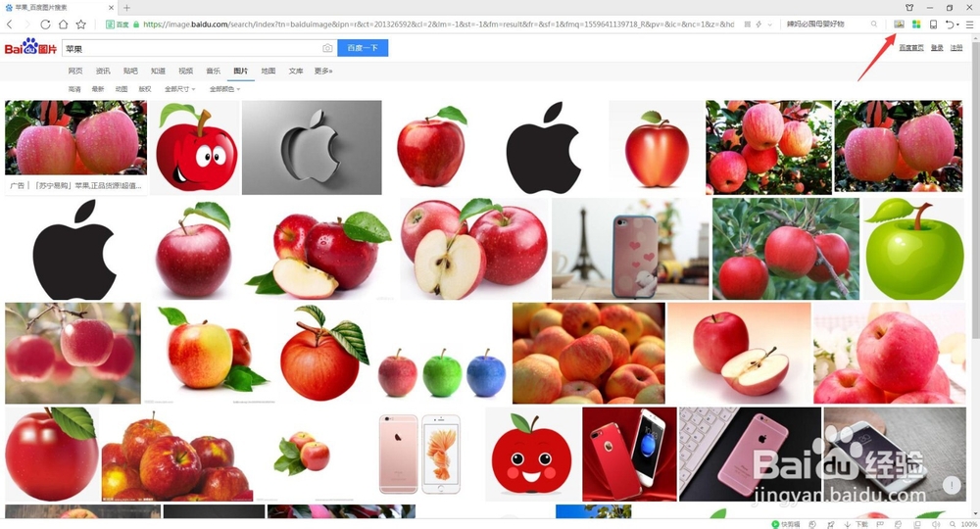Viewport: 980px width, 529px height.
Task: Bookmark the page with the star icon
Action: click(x=80, y=24)
